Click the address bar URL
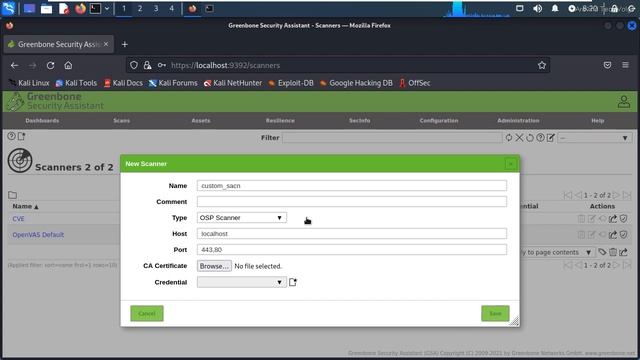This screenshot has width=640, height=360. coord(225,65)
